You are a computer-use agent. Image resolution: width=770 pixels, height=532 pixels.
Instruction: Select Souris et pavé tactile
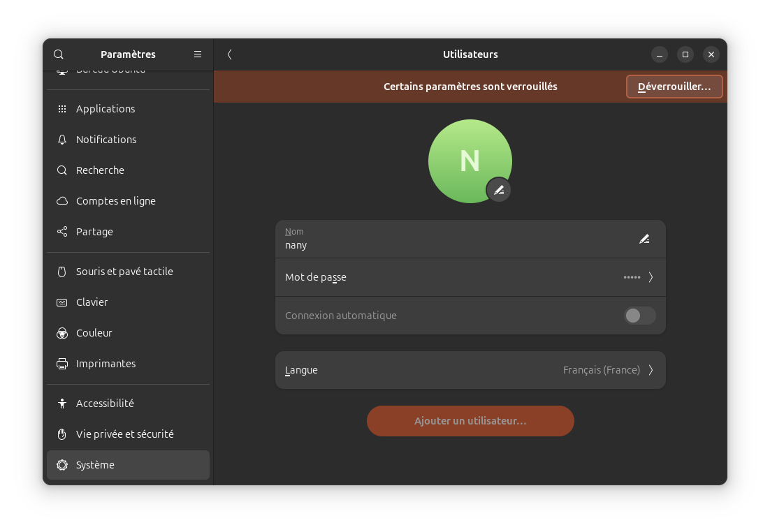128,272
